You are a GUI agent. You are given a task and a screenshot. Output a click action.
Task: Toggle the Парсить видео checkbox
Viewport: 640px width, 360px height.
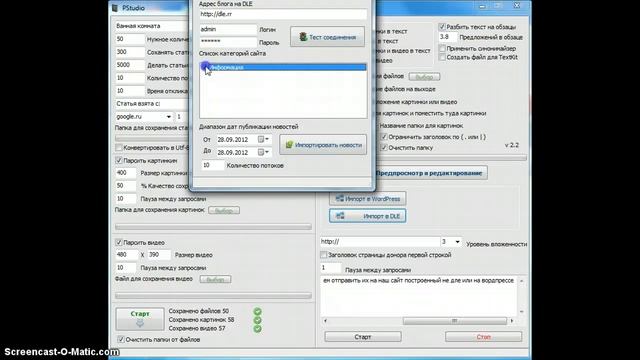[119, 242]
